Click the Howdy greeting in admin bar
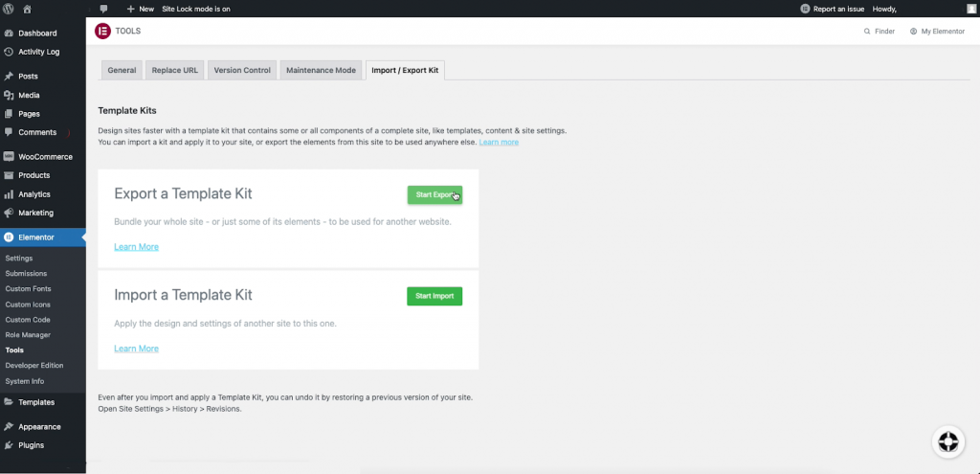 884,9
